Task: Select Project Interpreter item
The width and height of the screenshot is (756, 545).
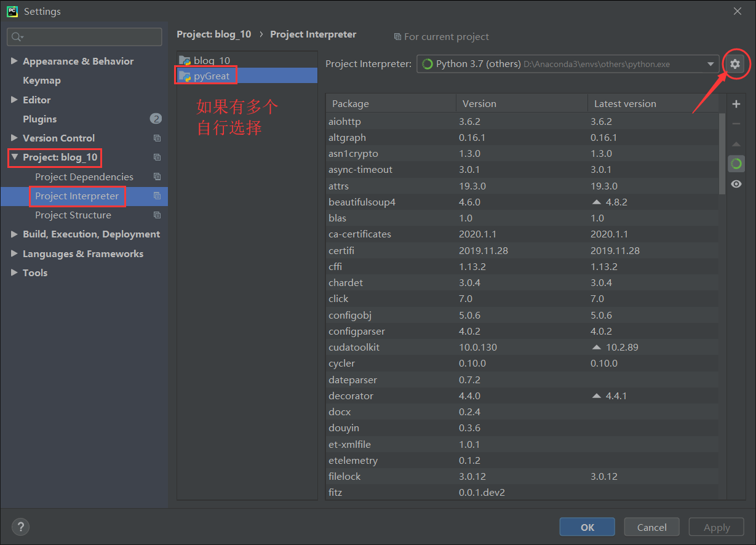Action: (x=84, y=196)
